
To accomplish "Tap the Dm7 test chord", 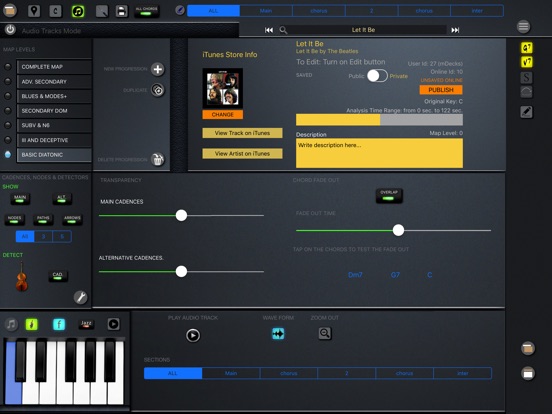I will point(355,275).
